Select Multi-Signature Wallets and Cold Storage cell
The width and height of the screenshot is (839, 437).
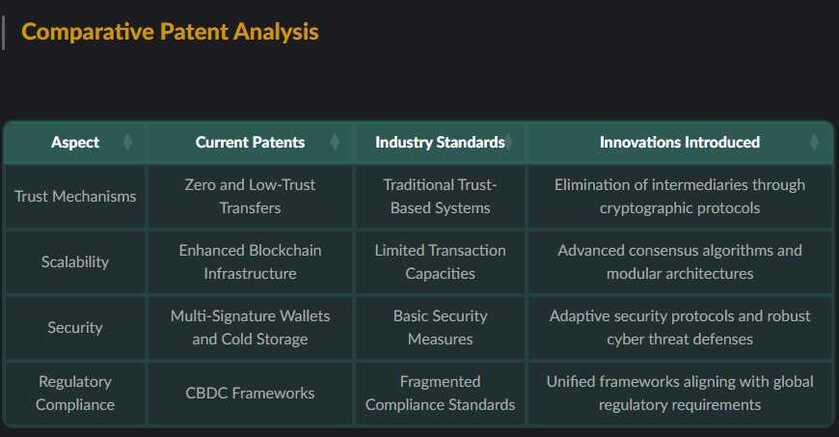[x=250, y=327]
